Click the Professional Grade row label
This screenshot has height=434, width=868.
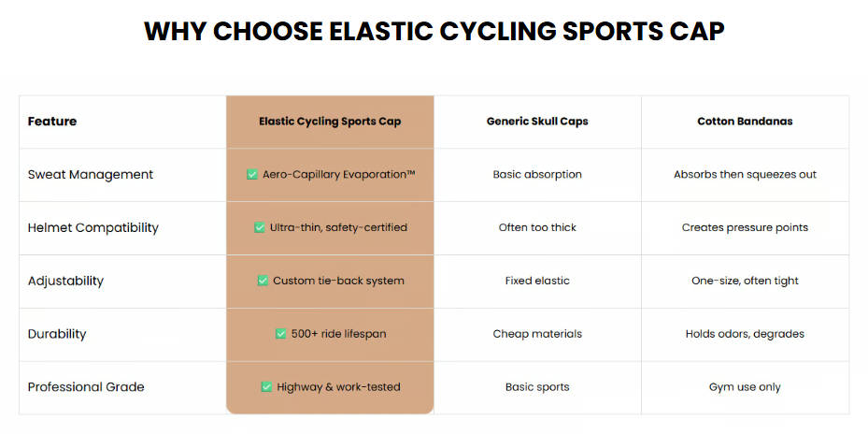[86, 387]
